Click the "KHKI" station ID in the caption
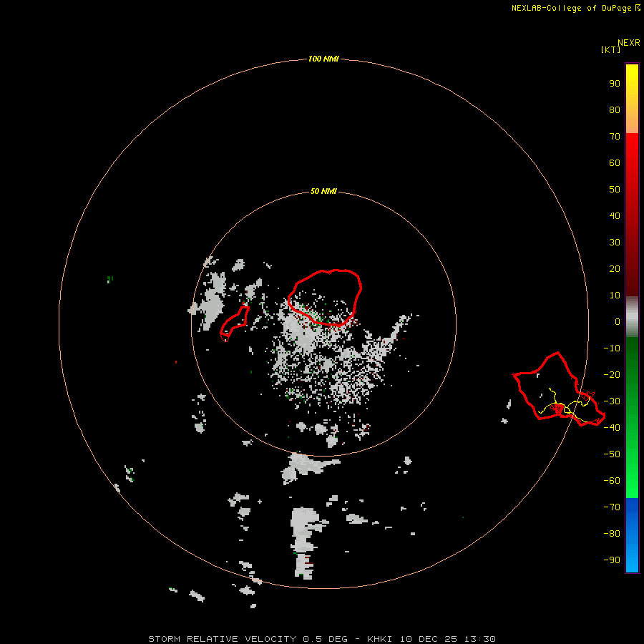644x644 pixels. click(379, 639)
